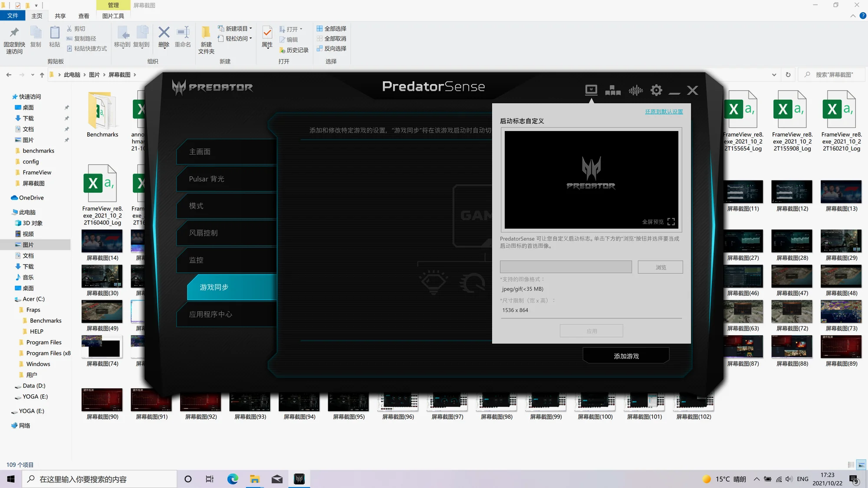Open the boot logo customization icon in PredatorSense

[x=591, y=90]
